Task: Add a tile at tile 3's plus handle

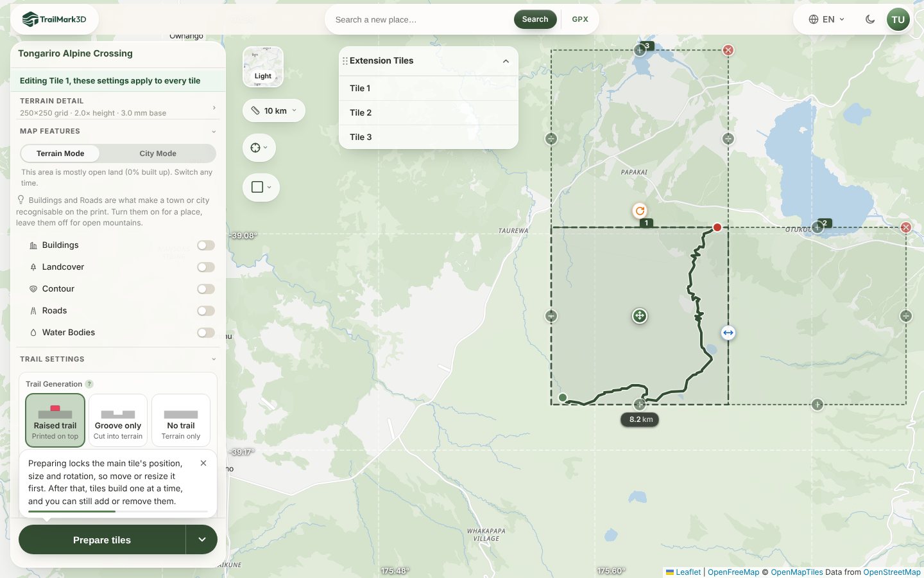Action: [x=640, y=50]
